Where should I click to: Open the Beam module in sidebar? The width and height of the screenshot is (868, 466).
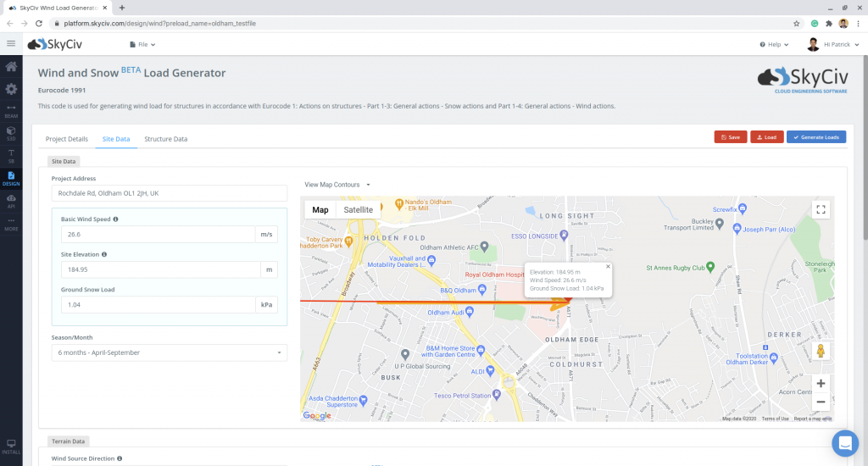11,110
